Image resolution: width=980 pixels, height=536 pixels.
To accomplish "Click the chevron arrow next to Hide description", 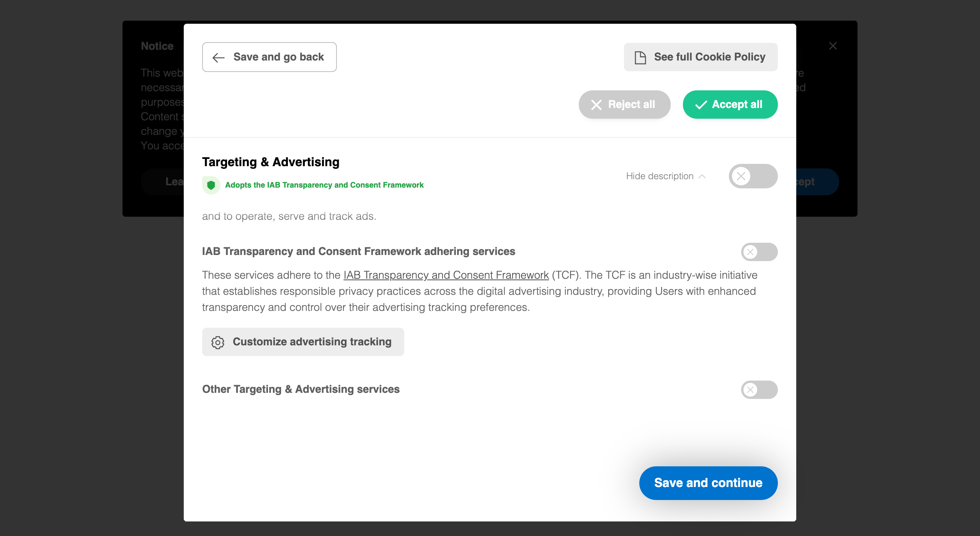I will (x=702, y=176).
